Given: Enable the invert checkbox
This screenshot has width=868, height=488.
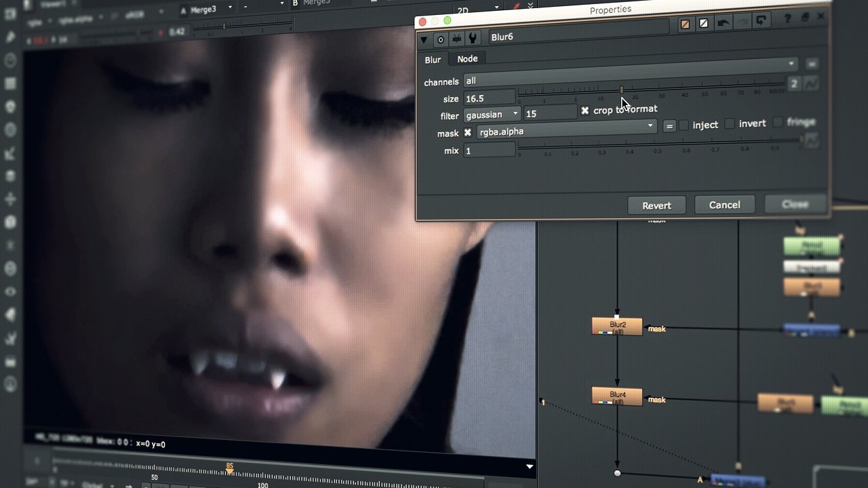Looking at the screenshot, I should point(730,123).
